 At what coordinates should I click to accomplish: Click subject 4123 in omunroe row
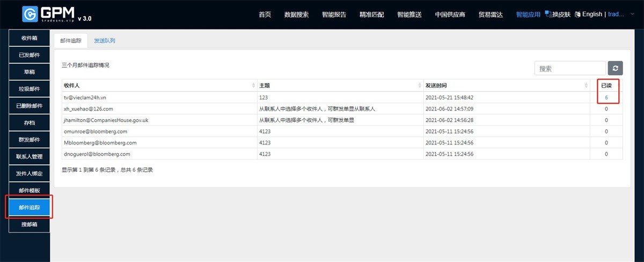coord(265,131)
